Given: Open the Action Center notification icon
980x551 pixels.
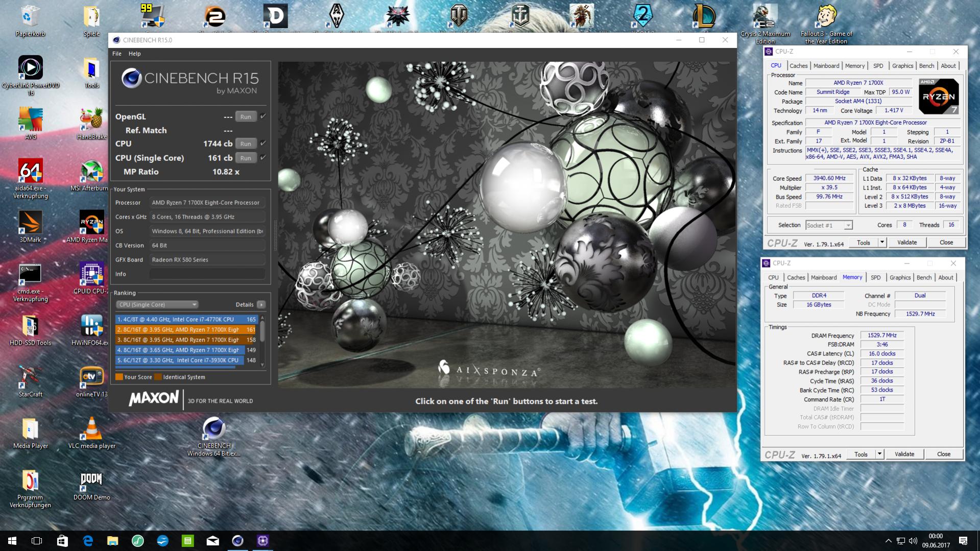Looking at the screenshot, I should 963,540.
